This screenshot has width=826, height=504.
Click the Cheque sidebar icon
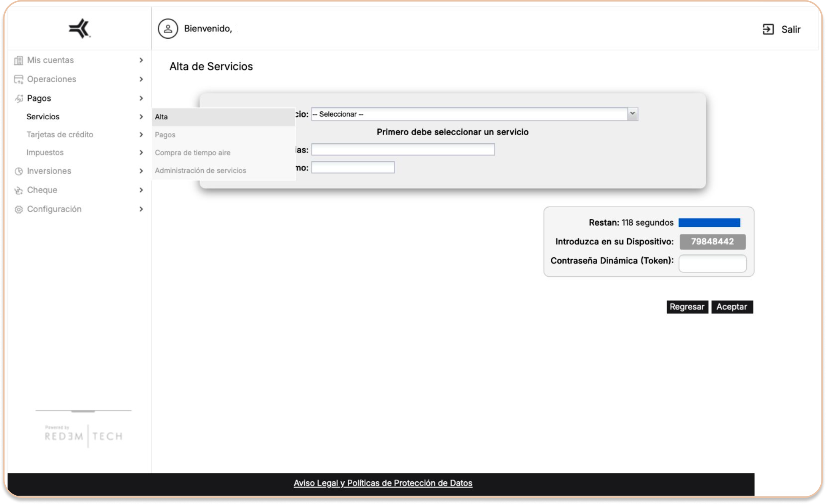pyautogui.click(x=18, y=190)
